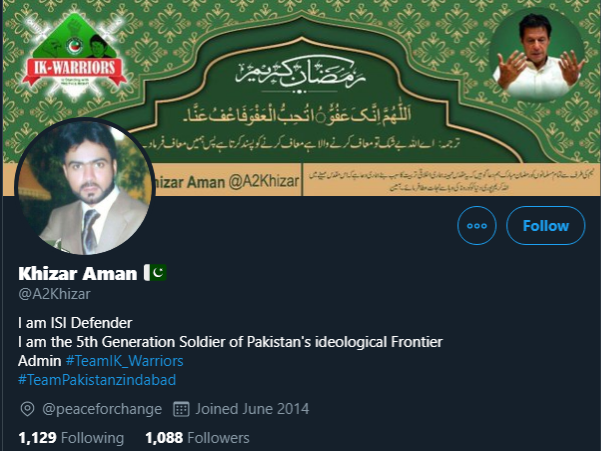View the 1,129 Following list
Screen dimensions: 601x451
point(71,438)
